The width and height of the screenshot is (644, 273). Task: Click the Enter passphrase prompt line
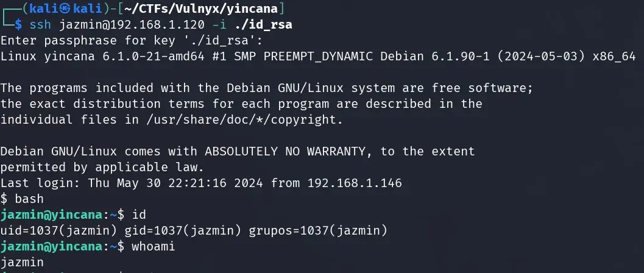point(132,41)
